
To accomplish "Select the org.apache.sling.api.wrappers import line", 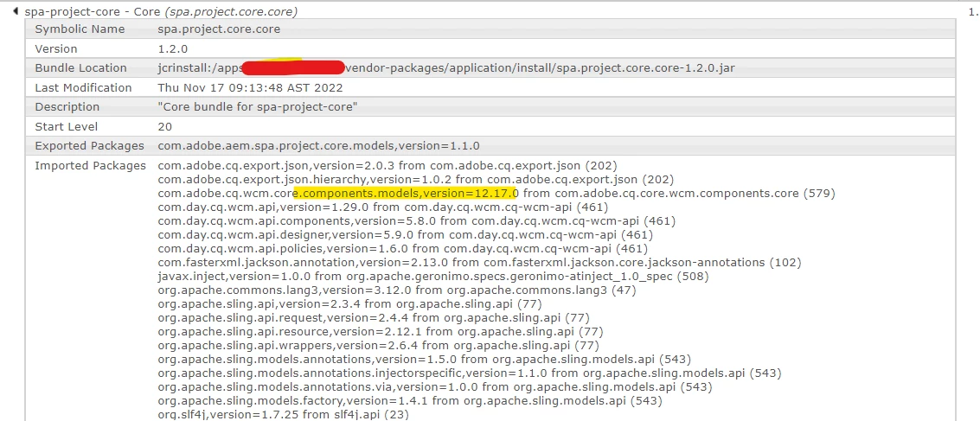I will click(x=379, y=345).
